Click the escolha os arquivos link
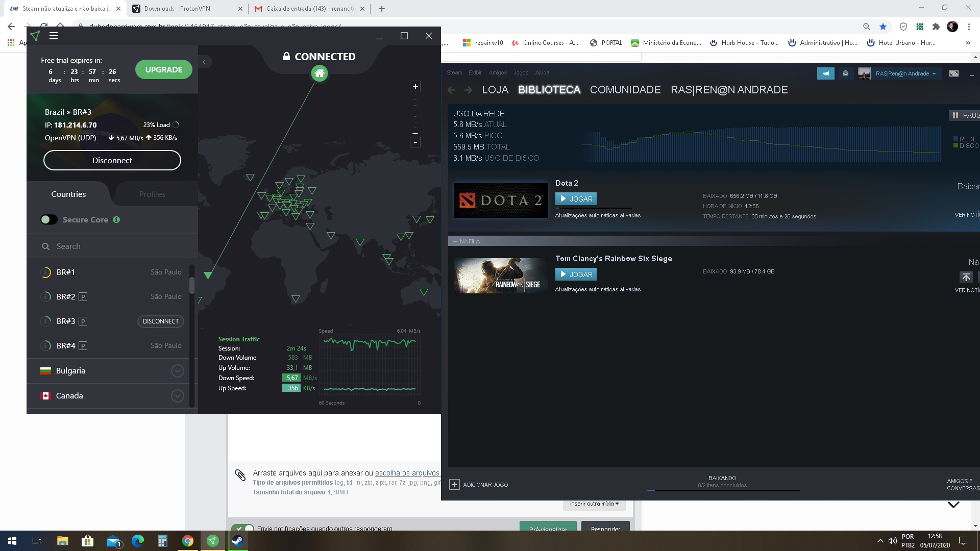This screenshot has height=551, width=980. click(407, 473)
